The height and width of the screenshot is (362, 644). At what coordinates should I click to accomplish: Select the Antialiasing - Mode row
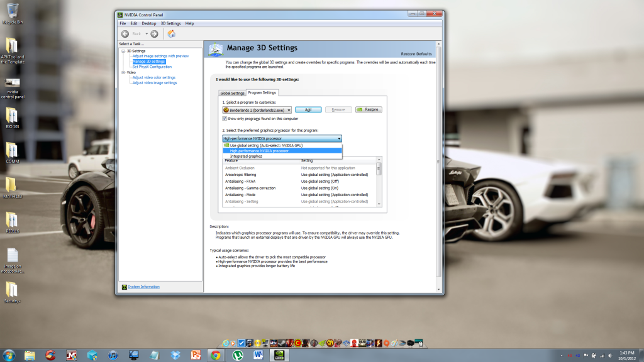point(299,195)
